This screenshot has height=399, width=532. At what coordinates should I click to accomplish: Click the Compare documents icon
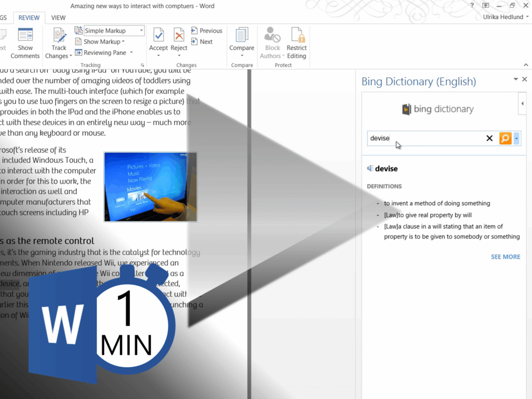pos(242,35)
